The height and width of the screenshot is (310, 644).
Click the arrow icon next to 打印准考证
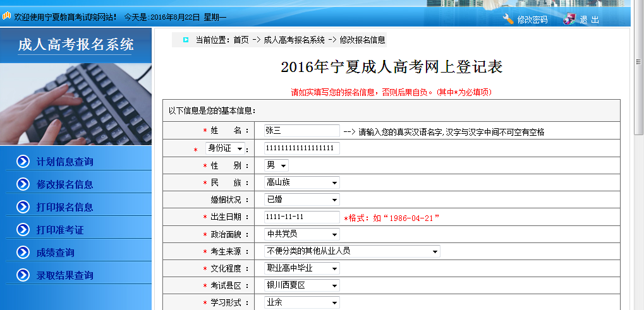(x=23, y=230)
